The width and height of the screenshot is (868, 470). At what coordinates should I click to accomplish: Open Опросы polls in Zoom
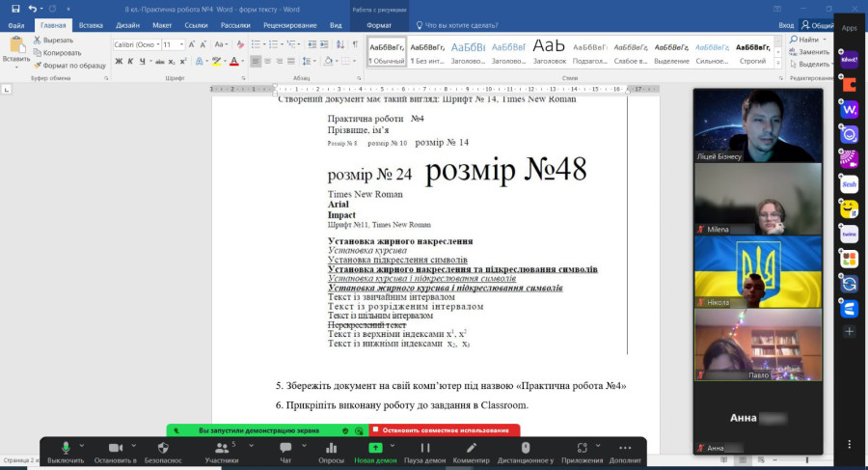pos(331,453)
